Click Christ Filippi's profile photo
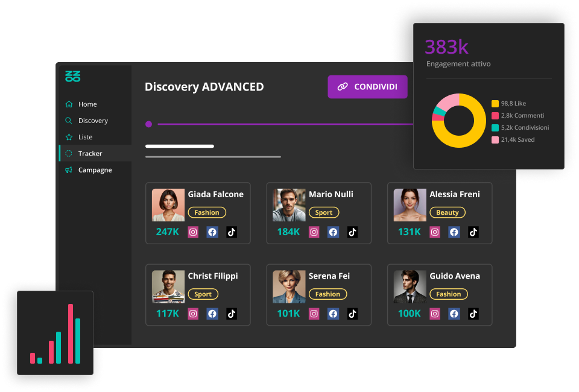This screenshot has width=579, height=392. coord(168,287)
